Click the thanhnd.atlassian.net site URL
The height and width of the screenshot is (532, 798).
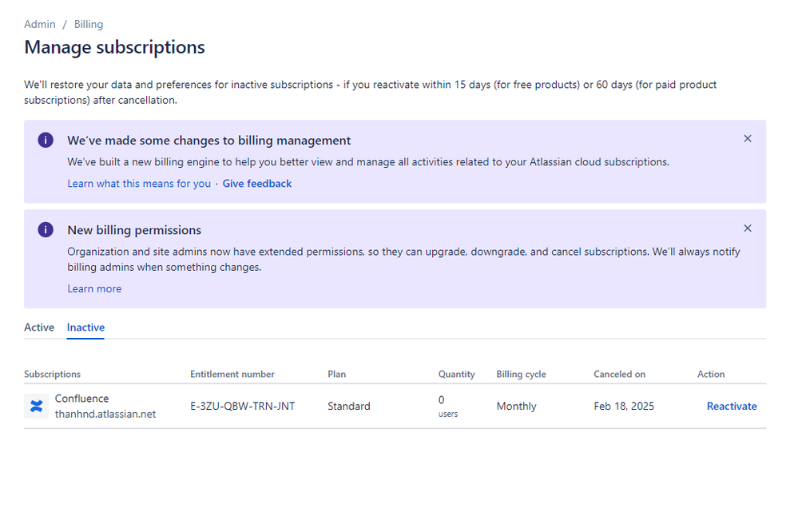point(105,414)
